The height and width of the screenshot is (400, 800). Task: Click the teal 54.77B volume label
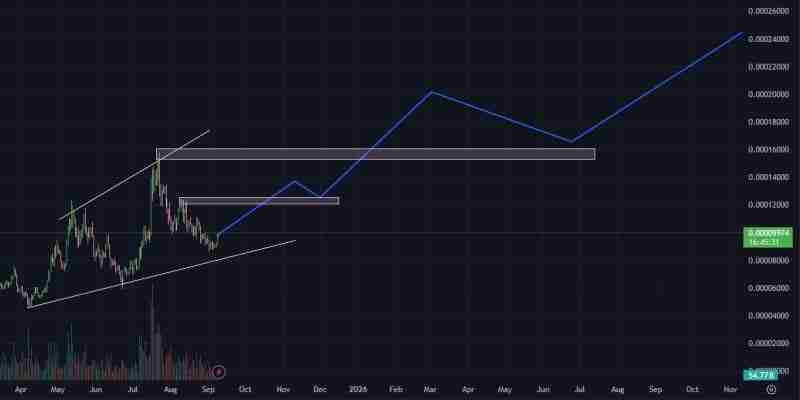pos(756,375)
